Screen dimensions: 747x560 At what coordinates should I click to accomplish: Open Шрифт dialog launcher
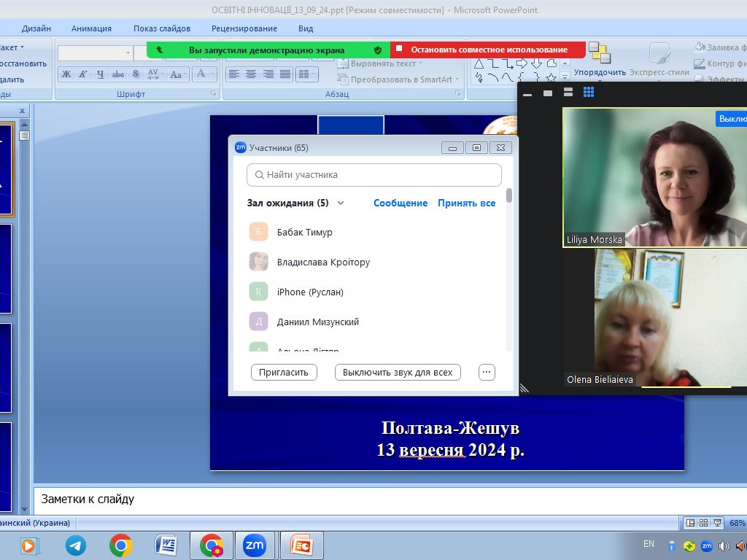pyautogui.click(x=214, y=94)
